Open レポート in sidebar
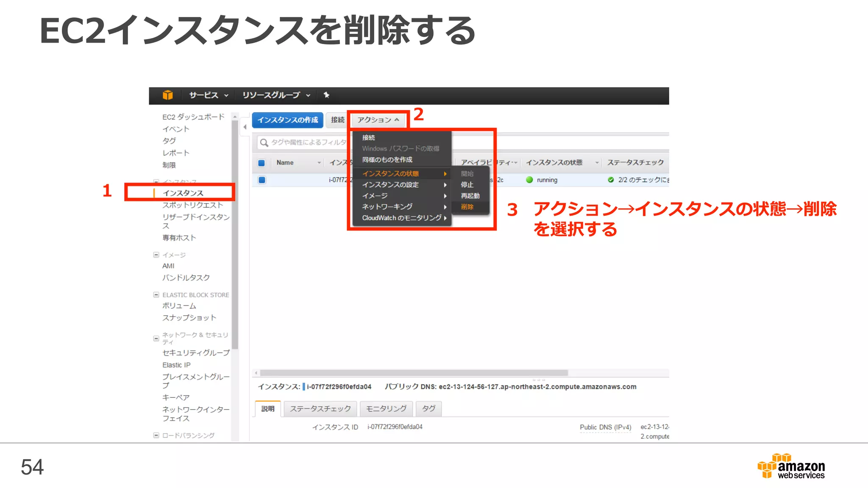 pos(175,153)
